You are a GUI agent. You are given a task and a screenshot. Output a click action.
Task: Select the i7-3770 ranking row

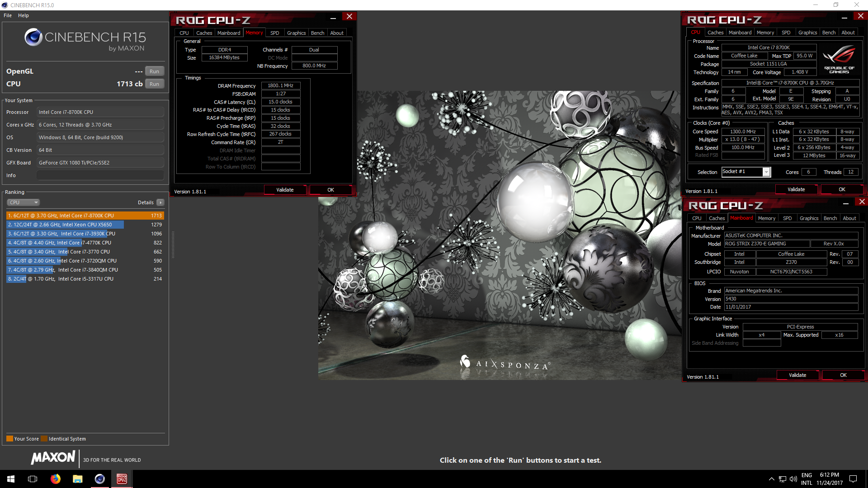[x=85, y=252]
